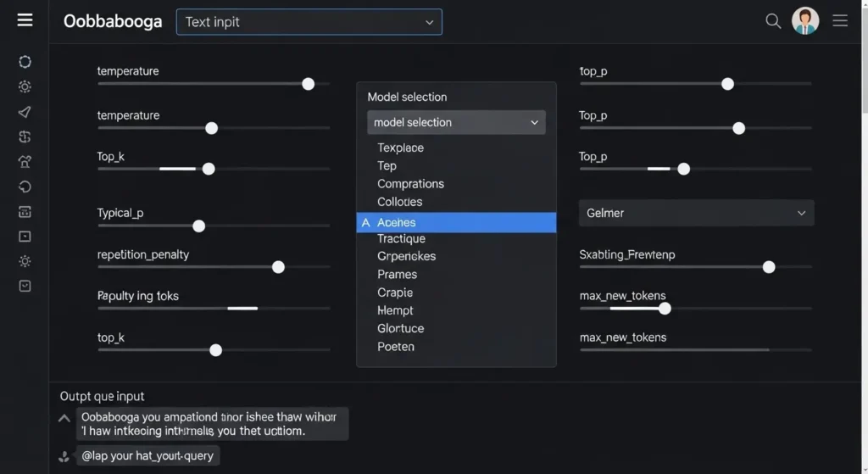Collapse output using the upward caret icon
This screenshot has width=868, height=474.
tap(64, 418)
